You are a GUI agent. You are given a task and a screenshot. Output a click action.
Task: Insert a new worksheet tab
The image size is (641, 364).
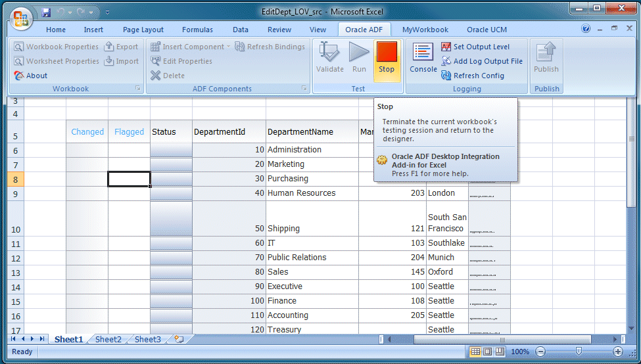point(178,340)
